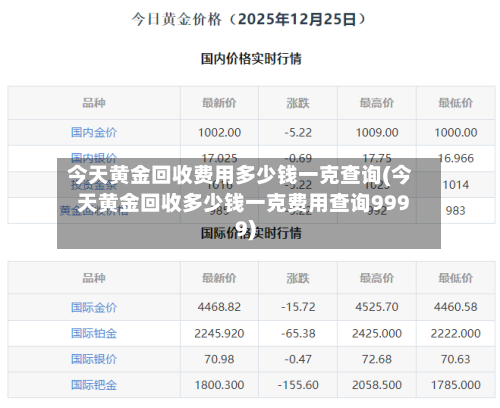Click 最高价 header in international table
The width and height of the screenshot is (500, 408).
[377, 278]
